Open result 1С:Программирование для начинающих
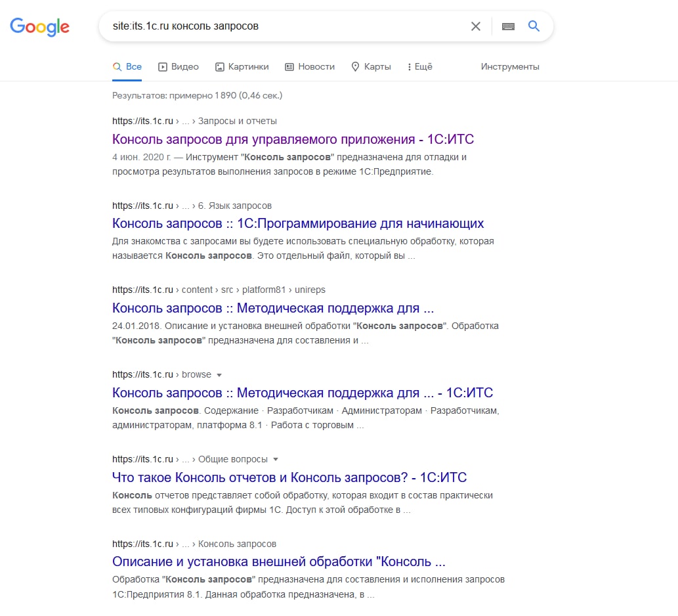Image resolution: width=678 pixels, height=616 pixels. [298, 223]
